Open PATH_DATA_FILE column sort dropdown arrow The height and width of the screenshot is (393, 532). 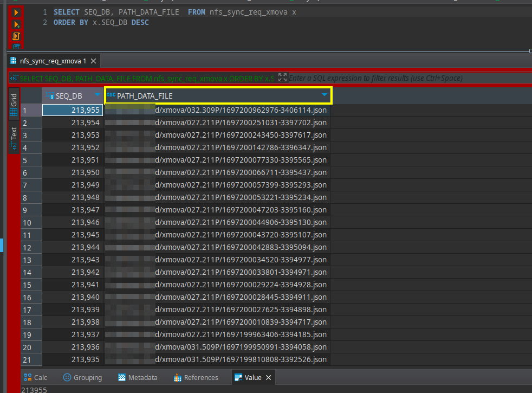pyautogui.click(x=324, y=95)
